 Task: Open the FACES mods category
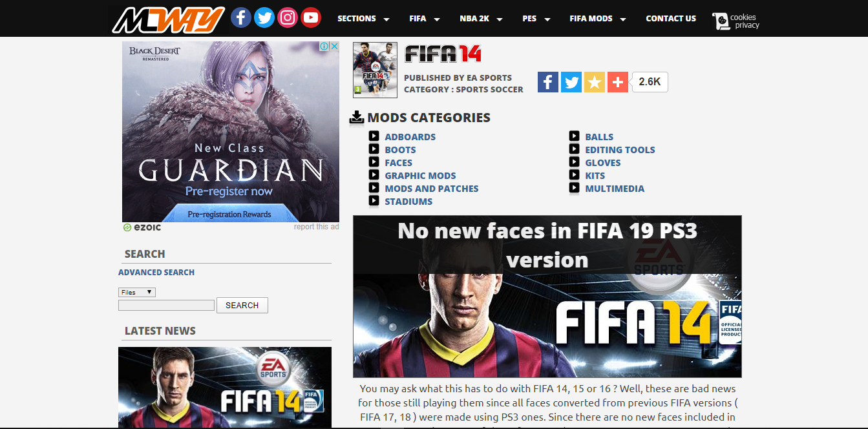pyautogui.click(x=399, y=163)
